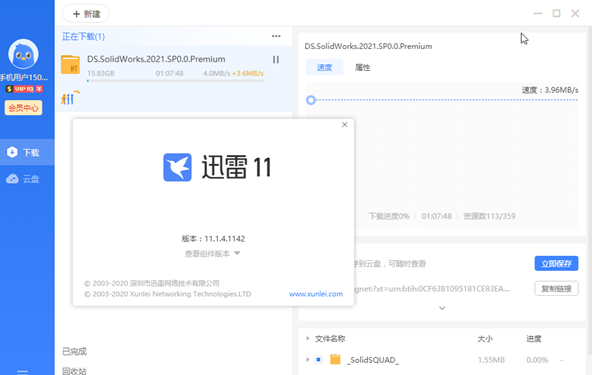Open 会员中心 member center
592x375 pixels.
(23, 108)
